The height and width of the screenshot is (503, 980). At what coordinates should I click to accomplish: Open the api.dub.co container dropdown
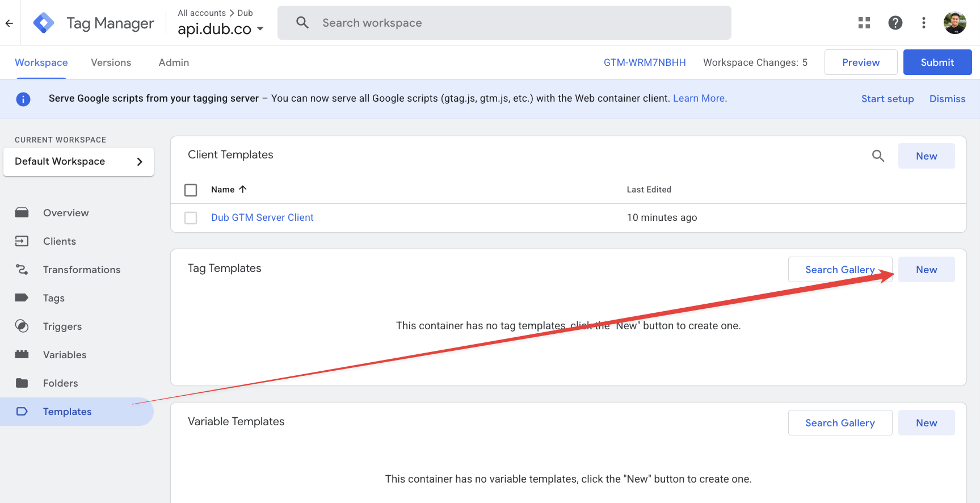pyautogui.click(x=221, y=29)
